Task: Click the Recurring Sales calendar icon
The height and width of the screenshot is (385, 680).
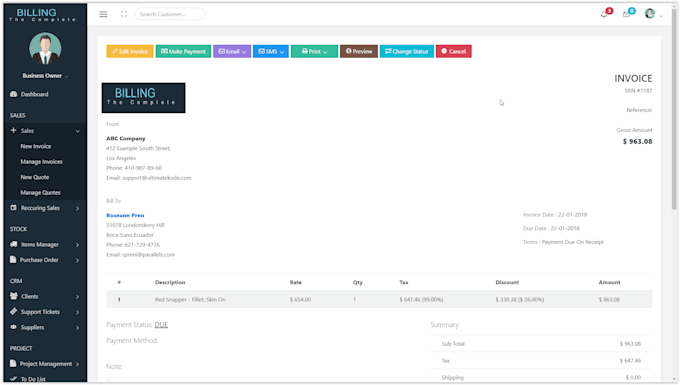Action: coord(13,208)
